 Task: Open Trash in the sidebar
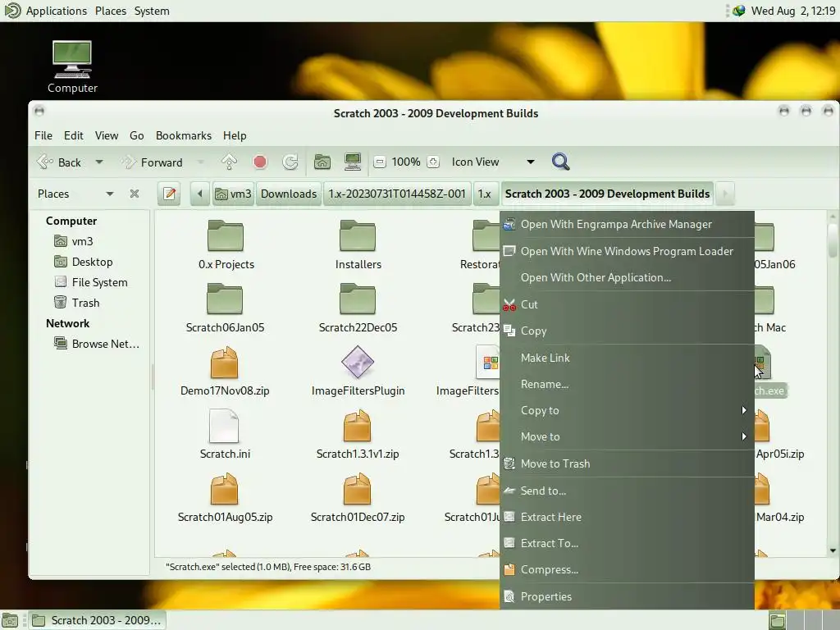[x=76, y=303]
